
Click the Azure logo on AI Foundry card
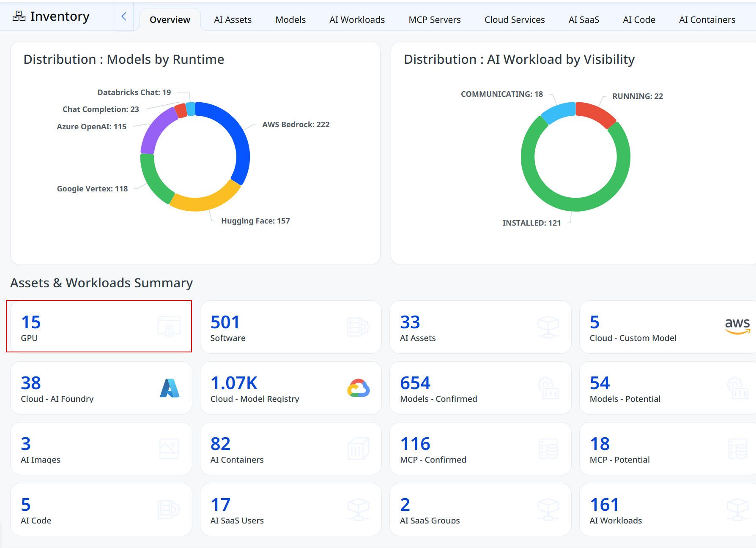[170, 388]
